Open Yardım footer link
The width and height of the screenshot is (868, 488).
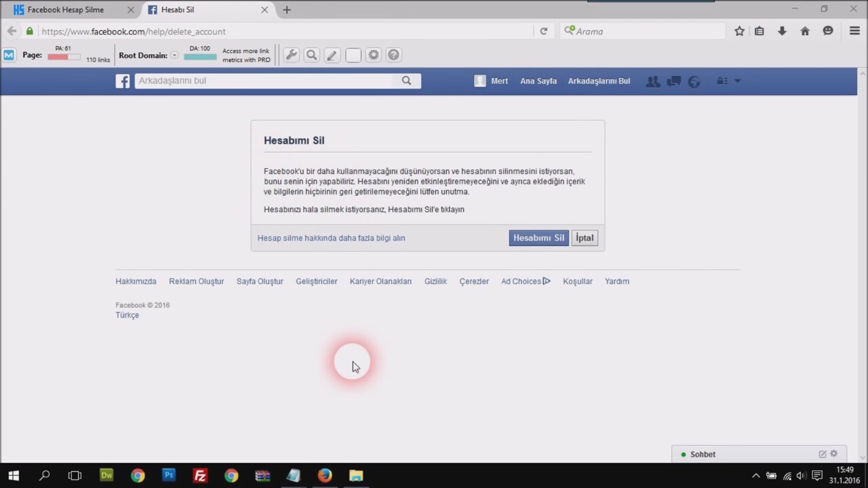pyautogui.click(x=617, y=281)
